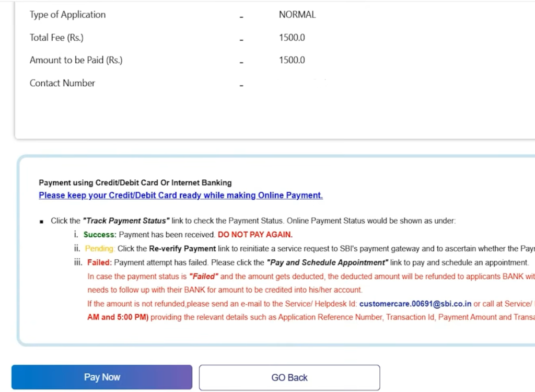535x392 pixels.
Task: Click the "Pay and Schedule Appointment" text
Action: pyautogui.click(x=327, y=262)
